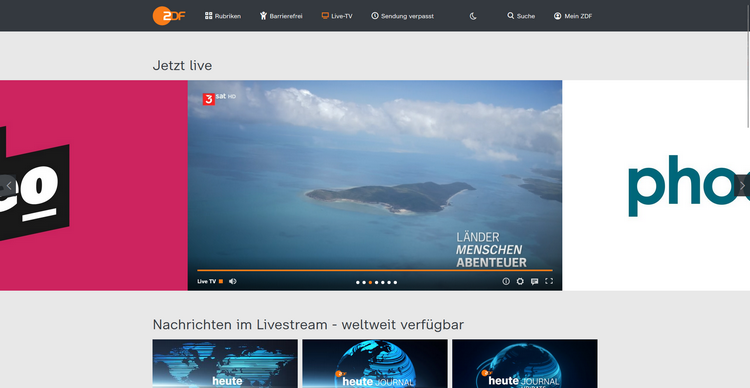Viewport: 750px width, 388px height.
Task: Mute the live stream speaker icon
Action: [232, 281]
